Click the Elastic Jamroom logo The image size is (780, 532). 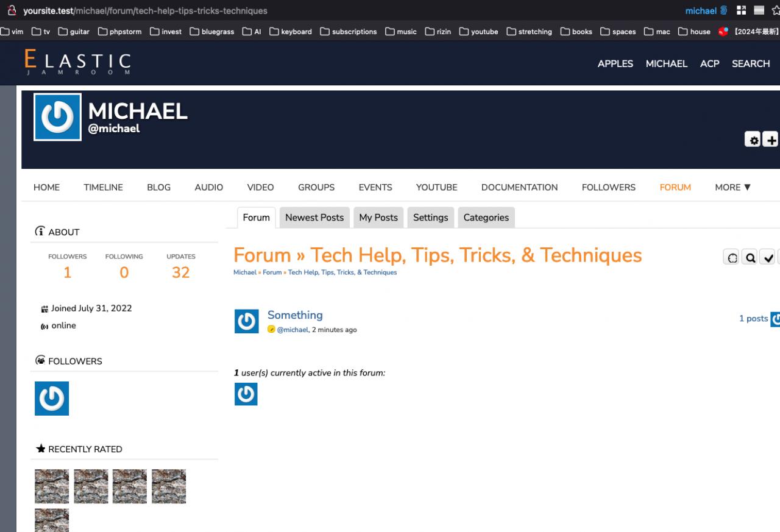[x=78, y=63]
